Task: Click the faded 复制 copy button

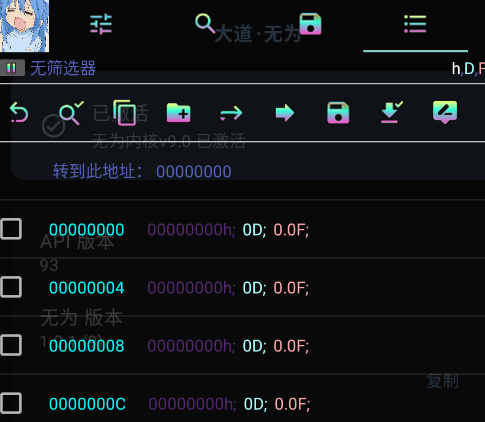Action: pos(443,381)
